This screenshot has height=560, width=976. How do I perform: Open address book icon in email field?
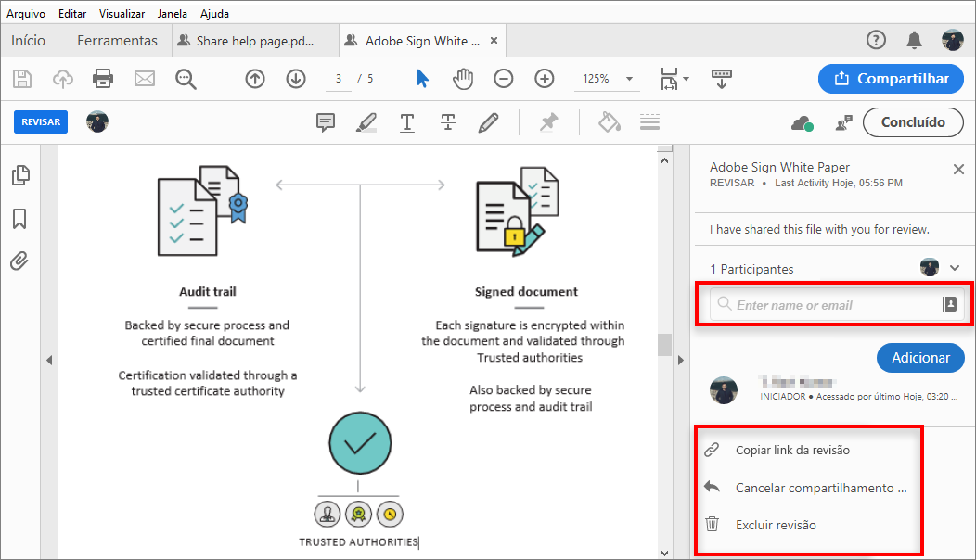[x=949, y=304]
